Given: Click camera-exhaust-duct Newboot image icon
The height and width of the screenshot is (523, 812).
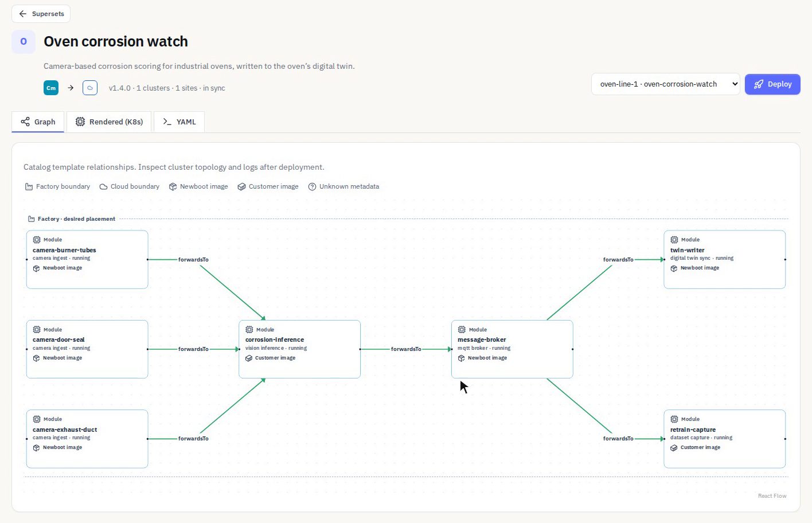Looking at the screenshot, I should point(37,448).
